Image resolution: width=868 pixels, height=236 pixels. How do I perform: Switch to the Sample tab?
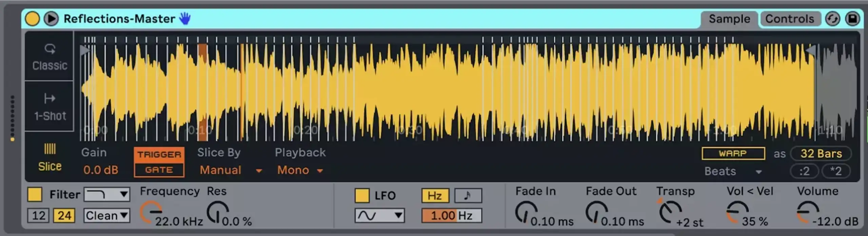(729, 19)
